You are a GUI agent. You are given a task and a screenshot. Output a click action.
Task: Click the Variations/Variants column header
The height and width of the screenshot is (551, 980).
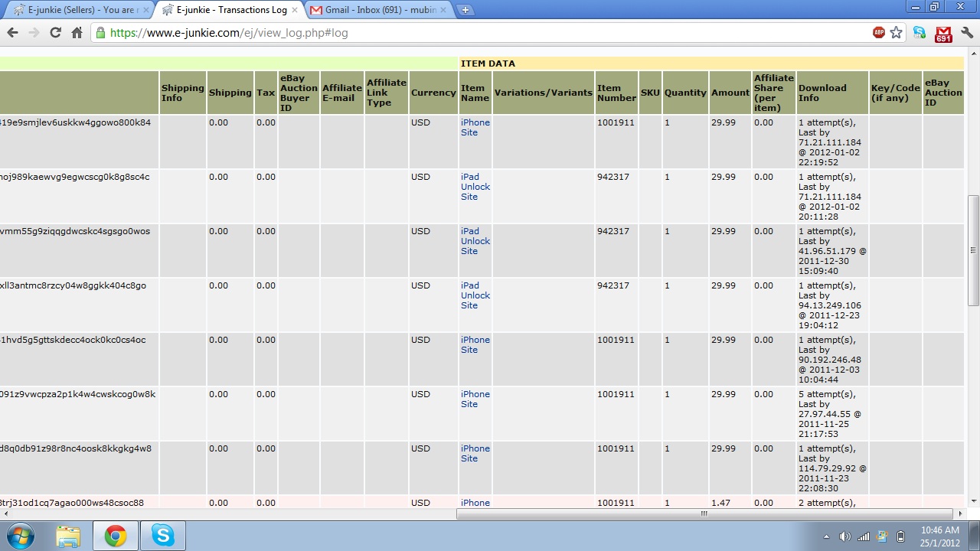[x=543, y=93]
